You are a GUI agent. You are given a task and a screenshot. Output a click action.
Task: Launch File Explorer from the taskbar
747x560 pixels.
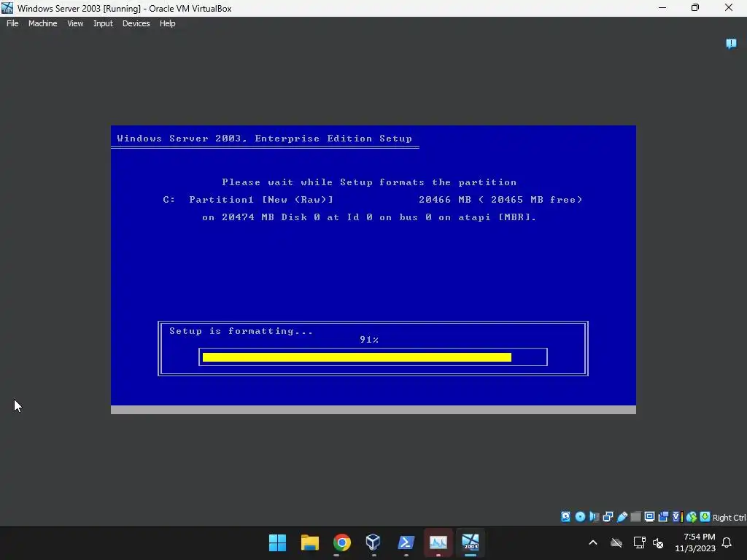309,542
